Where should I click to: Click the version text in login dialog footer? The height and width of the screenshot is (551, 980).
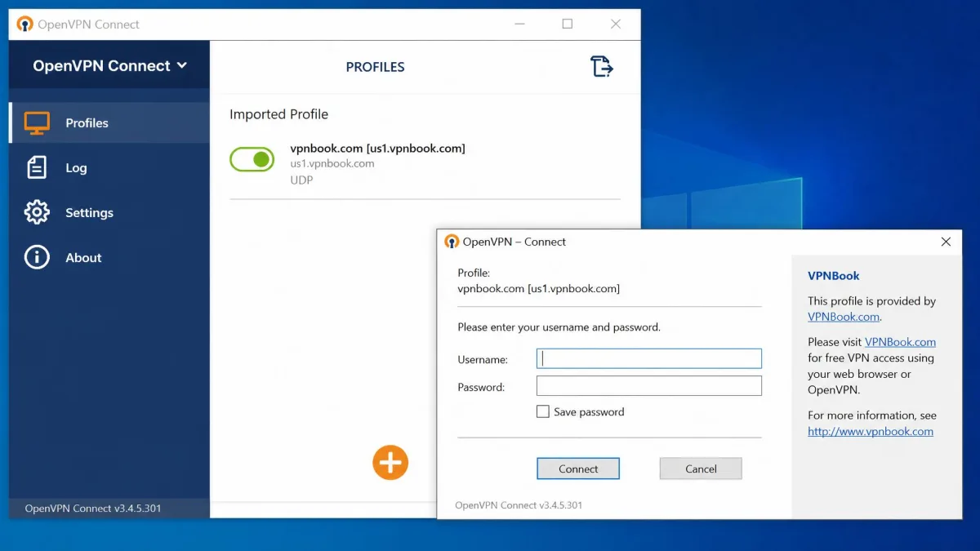click(x=519, y=505)
